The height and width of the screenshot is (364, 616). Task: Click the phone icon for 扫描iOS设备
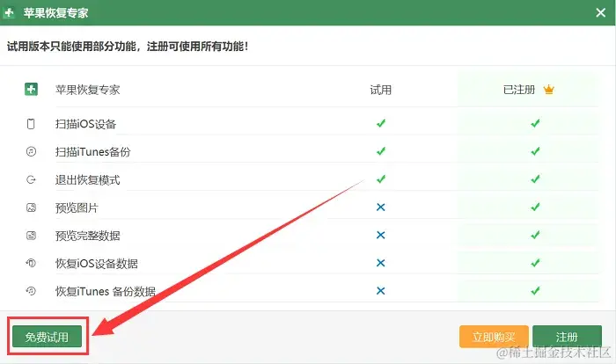click(x=31, y=124)
